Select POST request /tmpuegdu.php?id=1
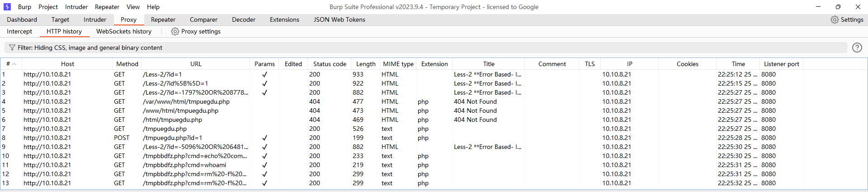Screen dimensions: 868x192 coord(172,138)
